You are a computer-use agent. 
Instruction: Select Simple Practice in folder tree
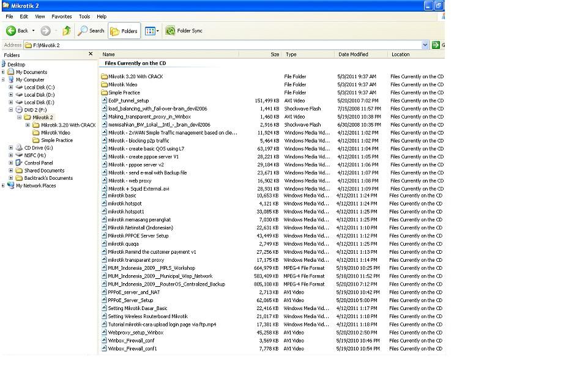(57, 140)
